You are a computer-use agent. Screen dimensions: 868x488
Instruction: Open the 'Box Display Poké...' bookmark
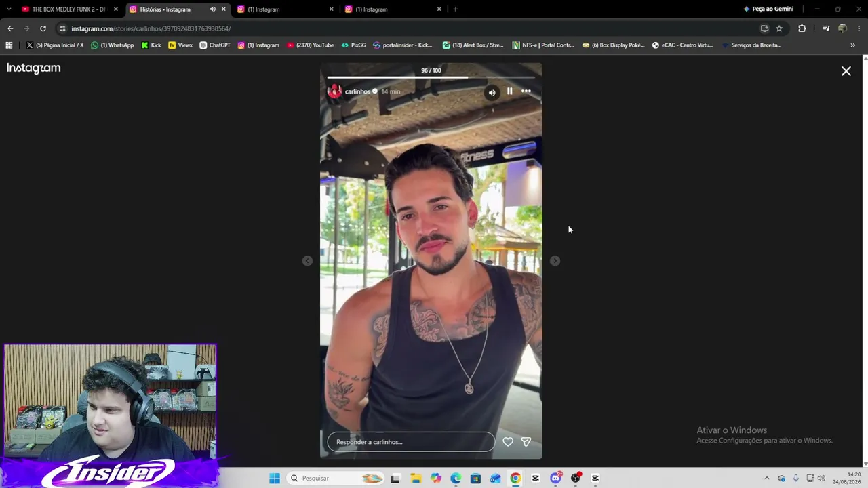614,45
